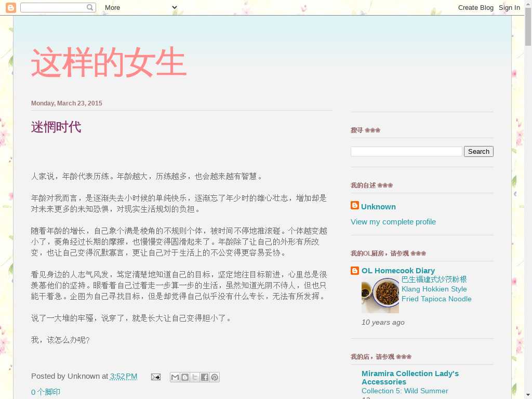Click the magnifier icon in navbar search

[x=90, y=7]
